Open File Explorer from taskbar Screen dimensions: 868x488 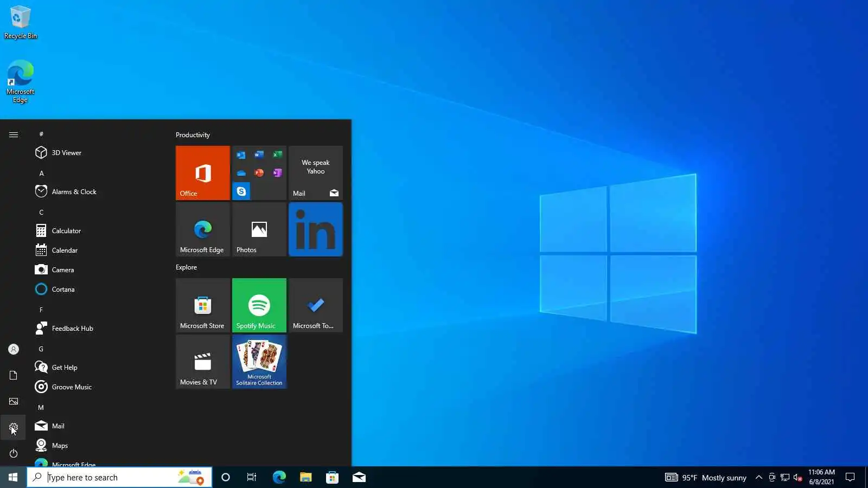pos(305,477)
